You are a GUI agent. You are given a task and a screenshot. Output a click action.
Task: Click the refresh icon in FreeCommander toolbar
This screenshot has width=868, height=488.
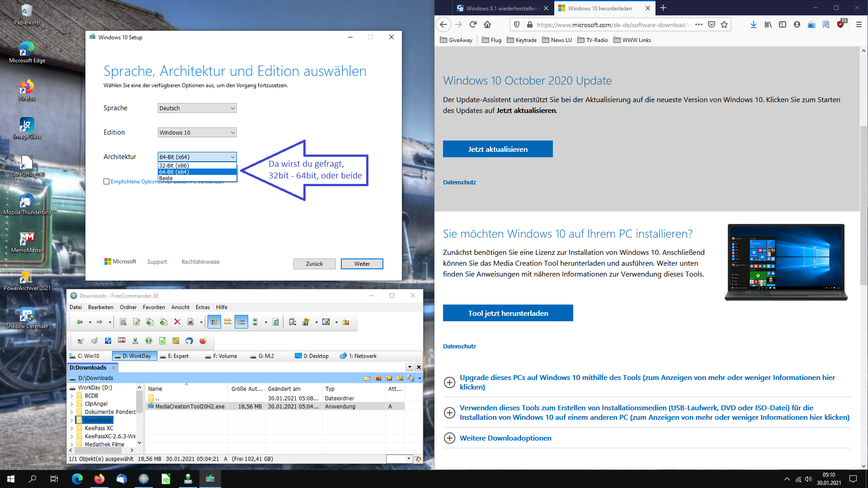275,322
